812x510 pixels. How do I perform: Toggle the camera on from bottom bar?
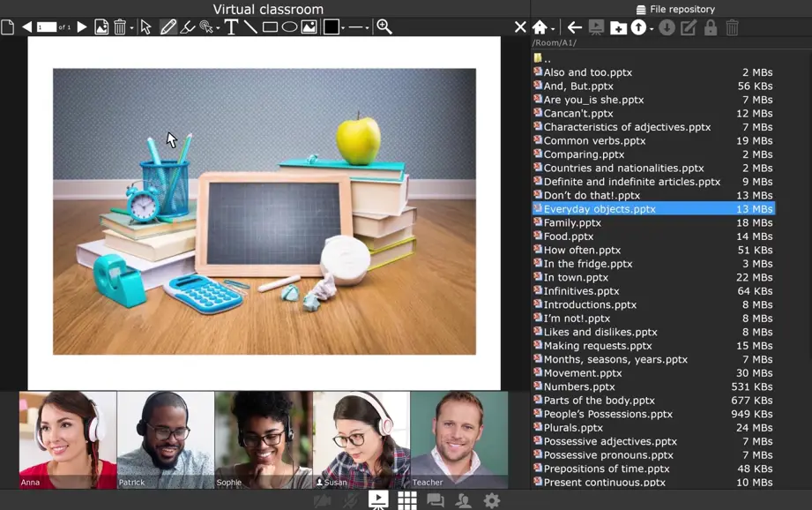click(322, 500)
